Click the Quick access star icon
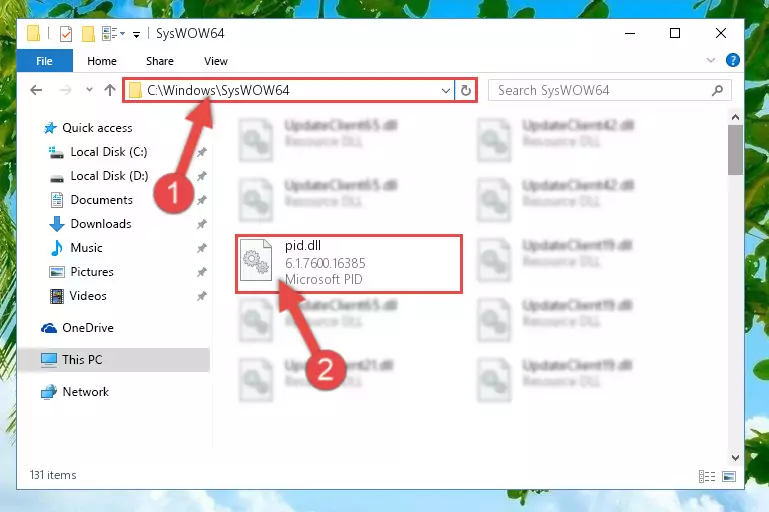Viewport: 769px width, 512px height. click(50, 128)
